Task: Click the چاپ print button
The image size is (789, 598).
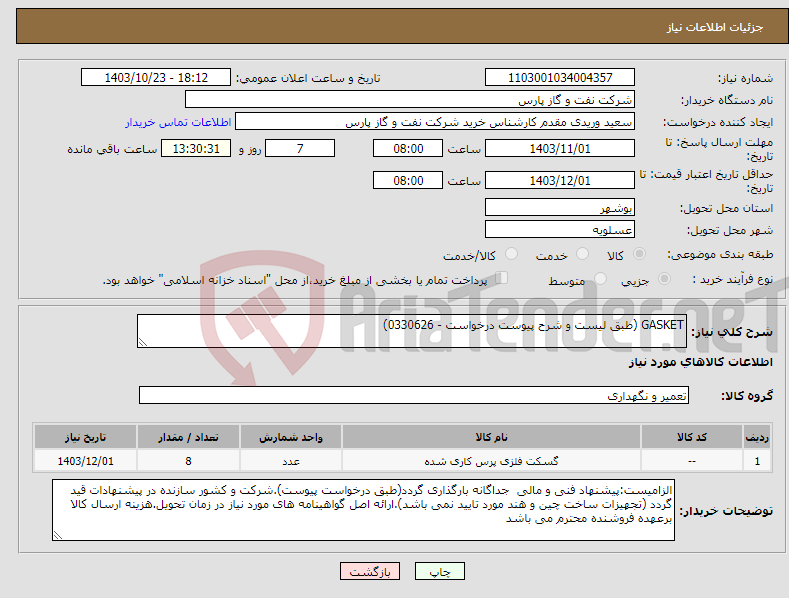Action: pos(440,571)
